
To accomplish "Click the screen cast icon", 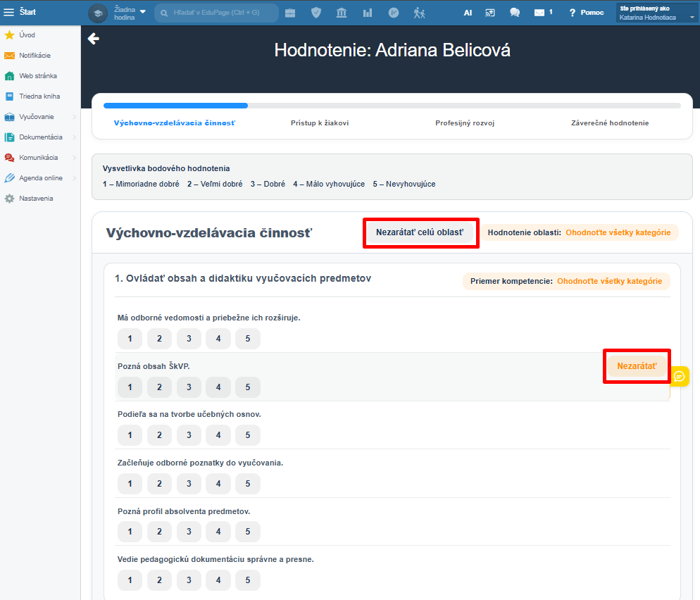I will 490,13.
